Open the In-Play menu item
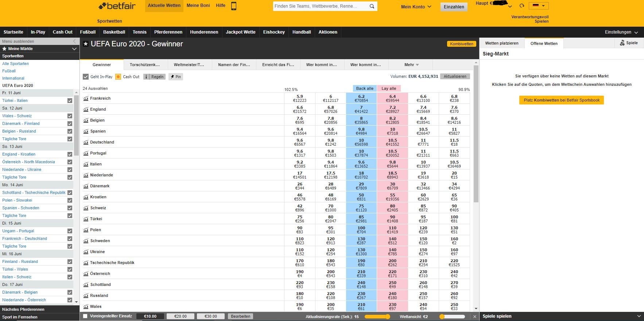Image resolution: width=644 pixels, height=321 pixels. tap(38, 32)
